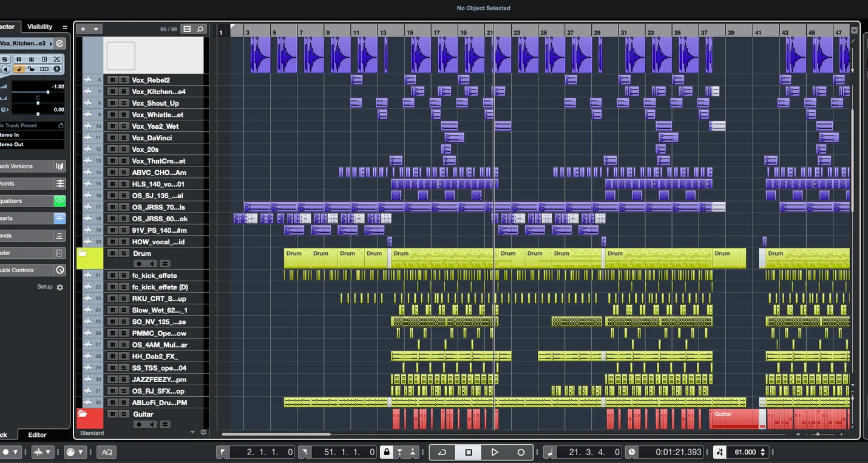Viewport: 868px width, 463px height.
Task: Click the AQ auto quantize button
Action: pyautogui.click(x=107, y=452)
